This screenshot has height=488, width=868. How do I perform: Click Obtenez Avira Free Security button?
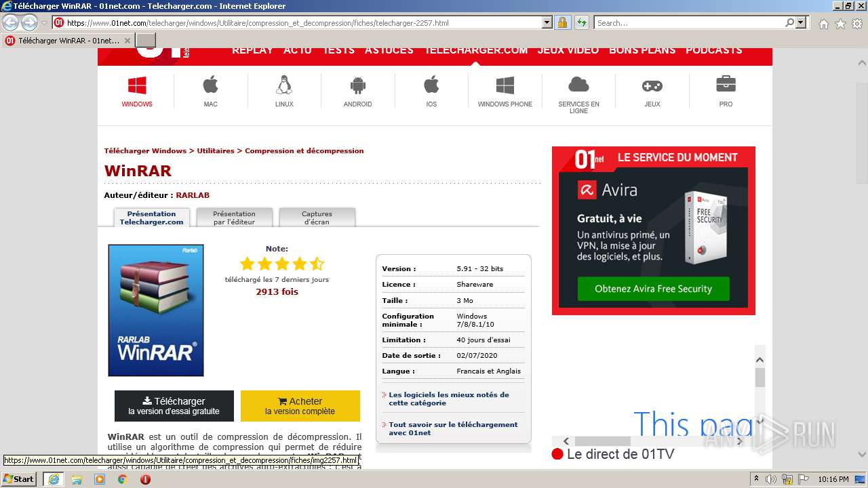click(x=653, y=289)
